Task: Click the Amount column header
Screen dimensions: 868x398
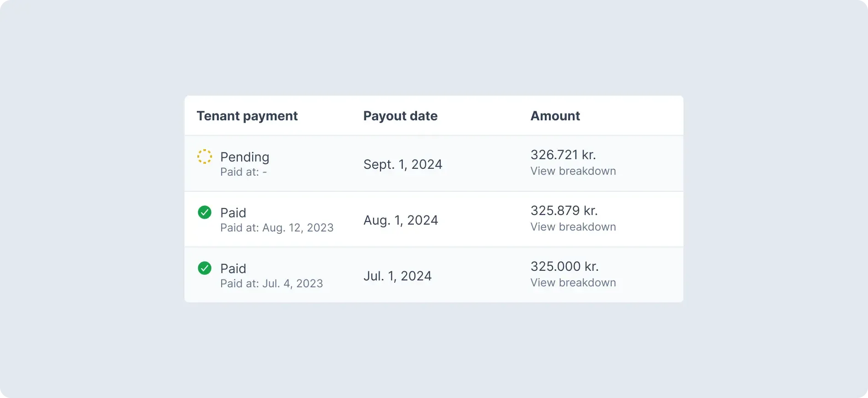Action: click(x=555, y=116)
